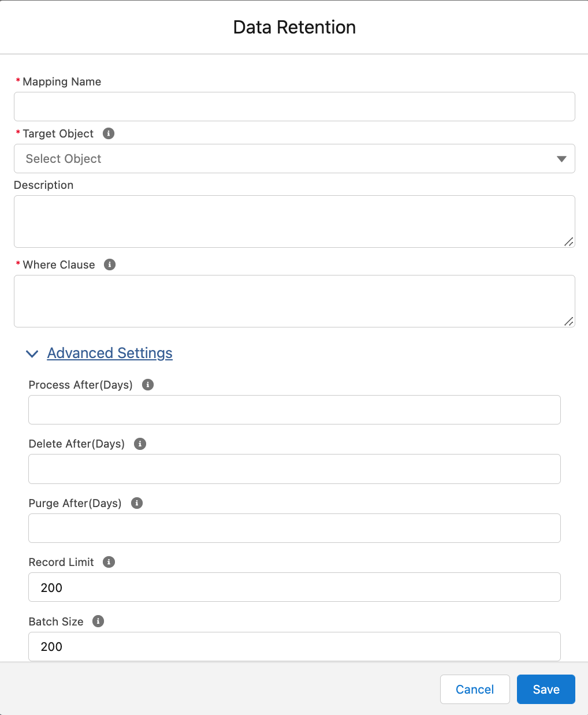Focus the Delete After(Days) field

[294, 469]
